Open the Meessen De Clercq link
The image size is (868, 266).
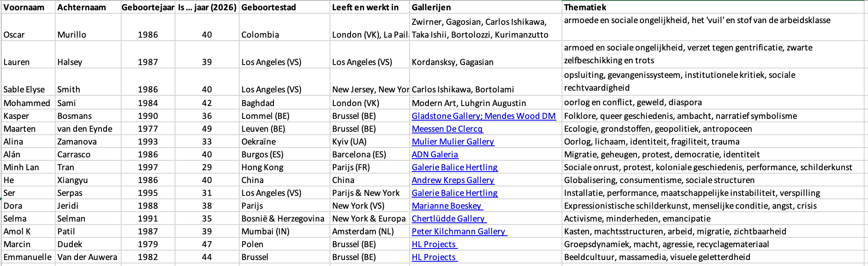point(447,129)
